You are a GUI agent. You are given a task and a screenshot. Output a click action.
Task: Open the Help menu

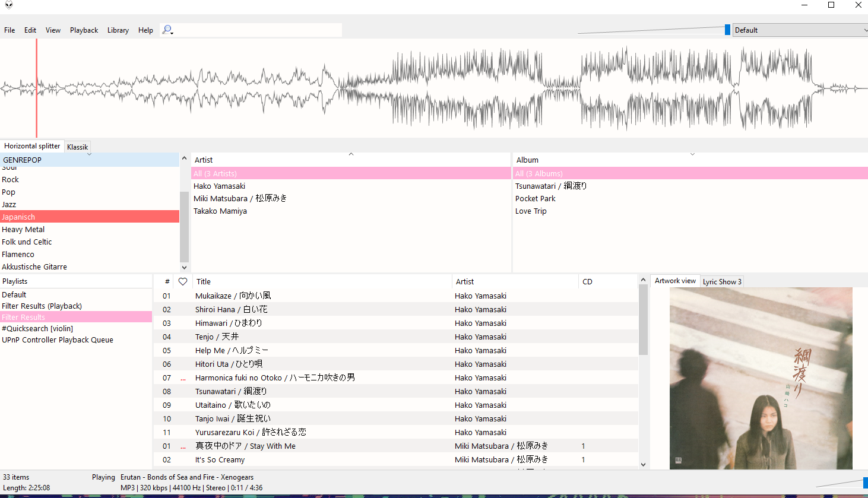point(145,30)
